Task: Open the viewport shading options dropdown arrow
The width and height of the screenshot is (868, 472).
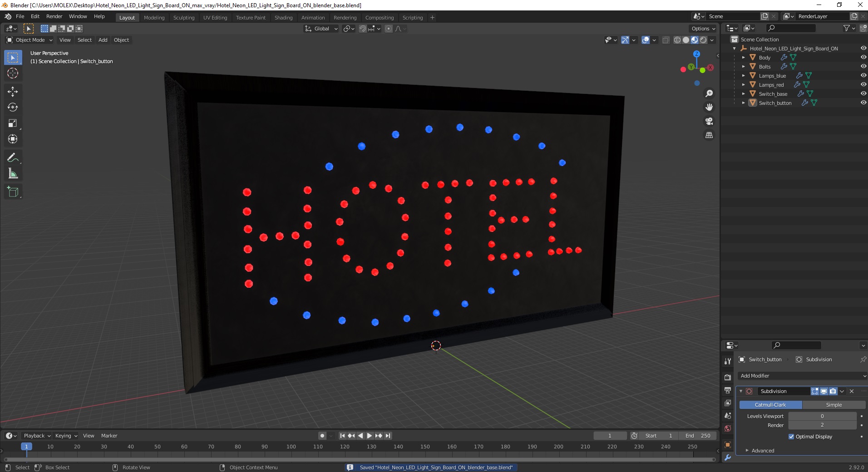Action: click(x=712, y=40)
